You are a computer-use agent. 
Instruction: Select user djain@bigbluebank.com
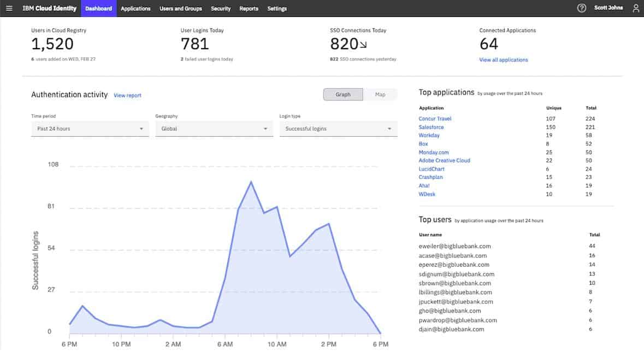pyautogui.click(x=451, y=329)
